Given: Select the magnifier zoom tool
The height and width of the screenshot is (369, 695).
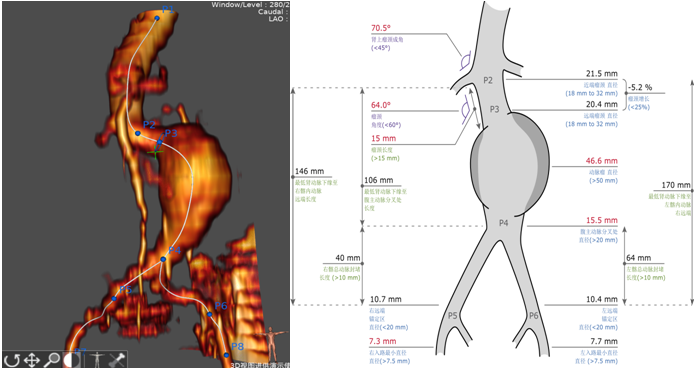Looking at the screenshot, I should pos(53,360).
